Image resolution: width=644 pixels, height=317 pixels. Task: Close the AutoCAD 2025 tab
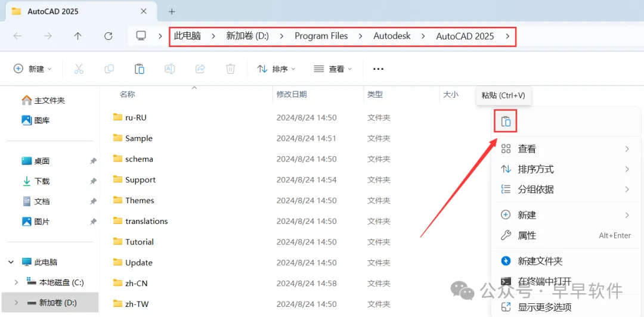click(143, 11)
